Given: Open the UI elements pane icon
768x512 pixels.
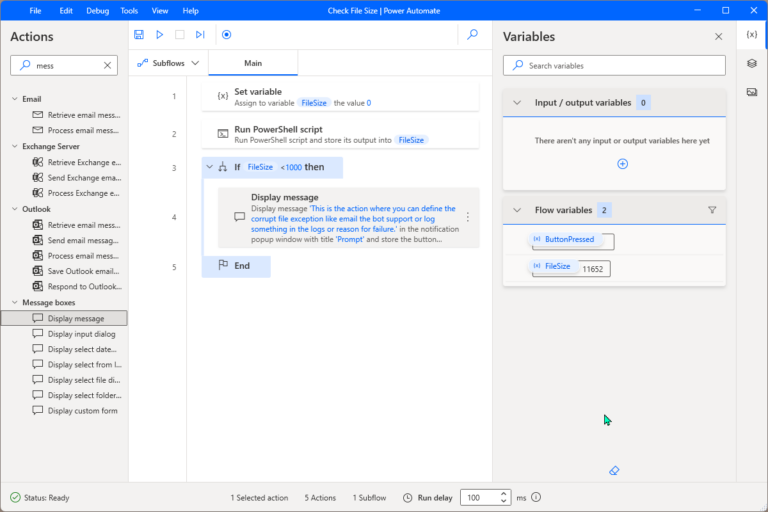Looking at the screenshot, I should [x=751, y=63].
